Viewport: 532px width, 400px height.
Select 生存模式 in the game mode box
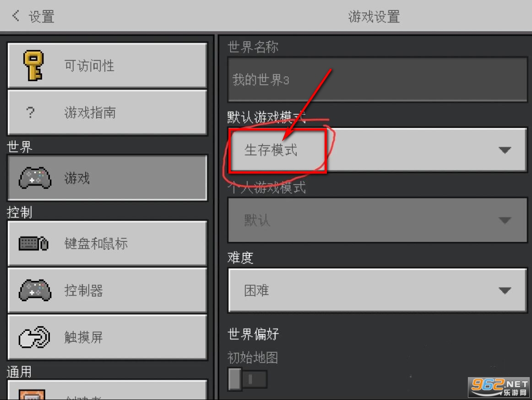[271, 150]
